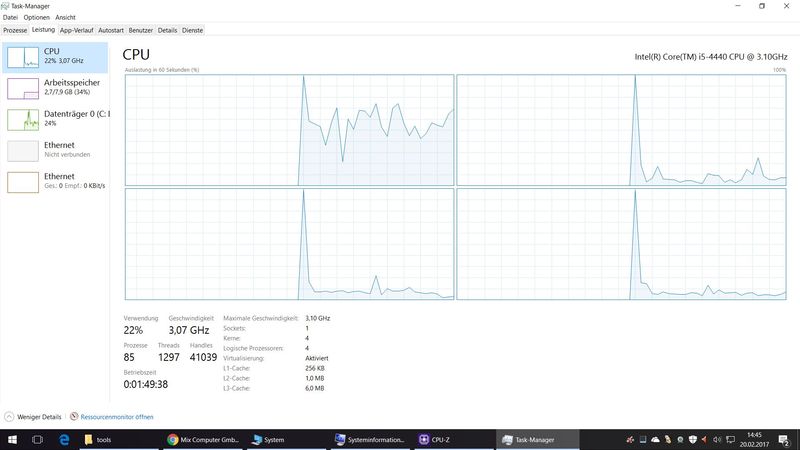800x450 pixels.
Task: Click the Windows Defender shield tray icon
Action: pyautogui.click(x=693, y=440)
